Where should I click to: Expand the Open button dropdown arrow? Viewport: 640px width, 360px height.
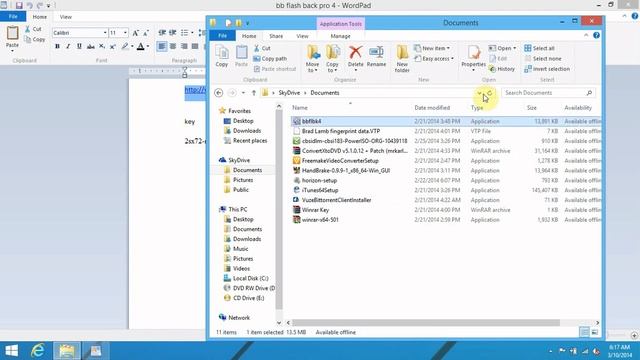pyautogui.click(x=514, y=48)
